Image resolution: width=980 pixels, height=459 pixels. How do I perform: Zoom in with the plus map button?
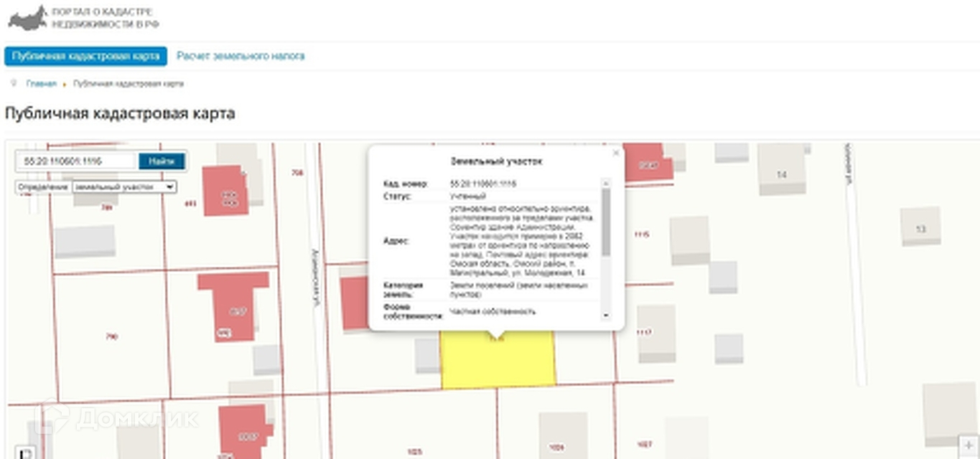click(x=969, y=445)
